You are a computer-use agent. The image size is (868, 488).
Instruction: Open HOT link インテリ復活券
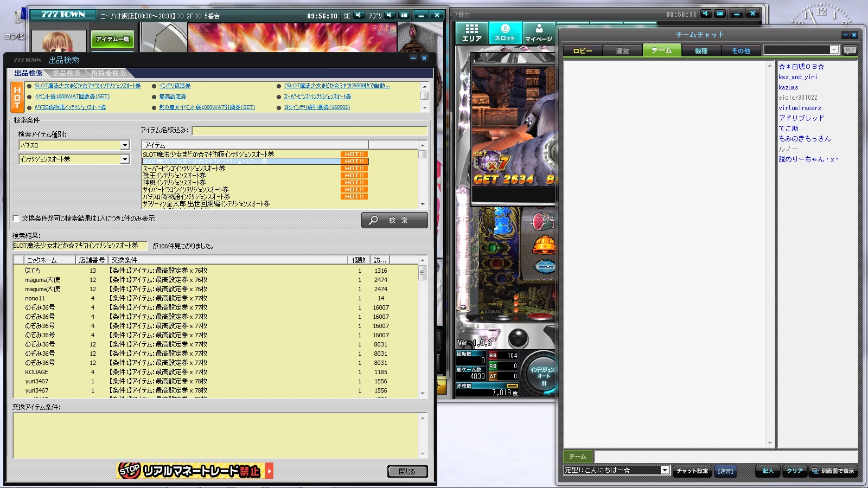[x=175, y=86]
